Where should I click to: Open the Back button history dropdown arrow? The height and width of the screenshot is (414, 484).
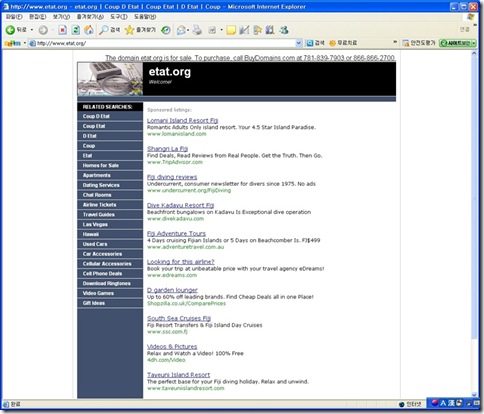coord(32,30)
